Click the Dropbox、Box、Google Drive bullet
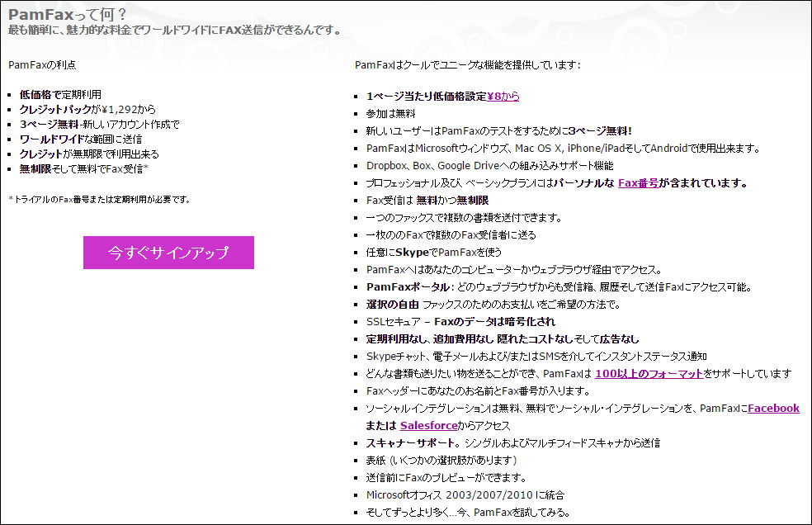 tap(490, 166)
